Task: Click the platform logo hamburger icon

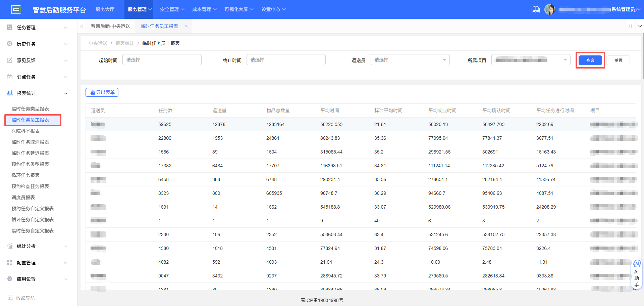Action: [16, 9]
